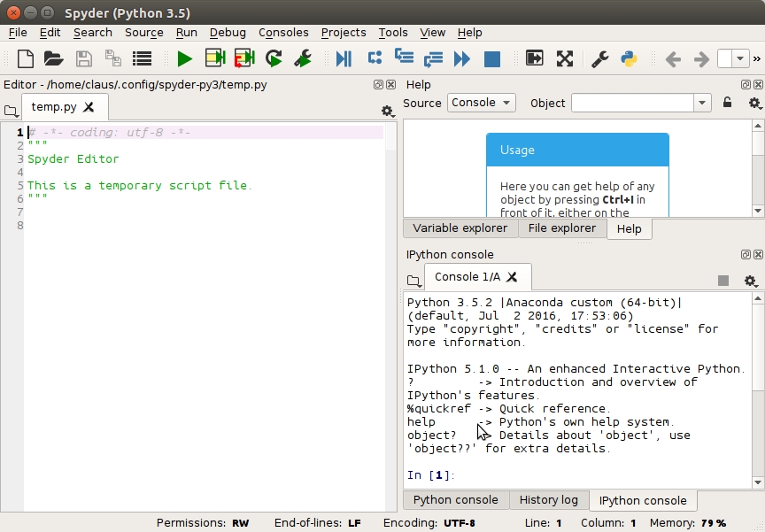The width and height of the screenshot is (765, 532).
Task: Step out and return from the current function
Action: 433,59
